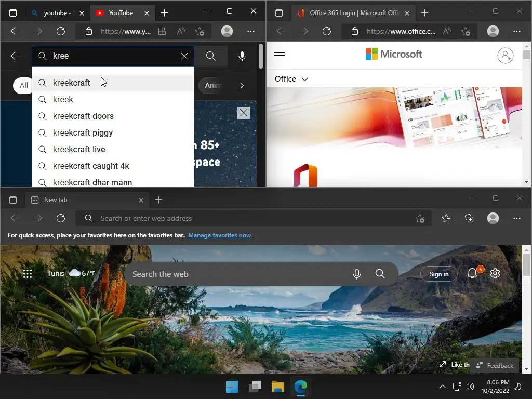Choose 'kreekcraft' search suggestion

tap(113, 83)
